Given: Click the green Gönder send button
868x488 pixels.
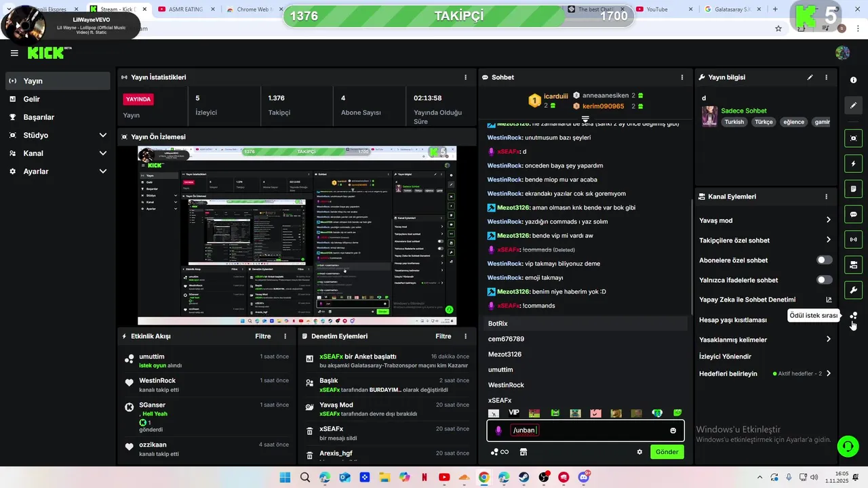Looking at the screenshot, I should [667, 452].
